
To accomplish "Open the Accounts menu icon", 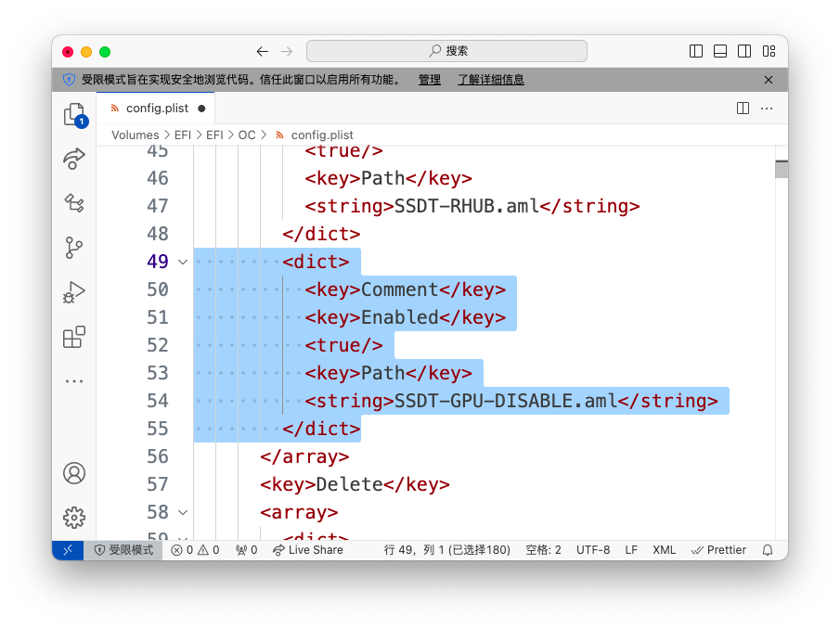I will point(74,473).
